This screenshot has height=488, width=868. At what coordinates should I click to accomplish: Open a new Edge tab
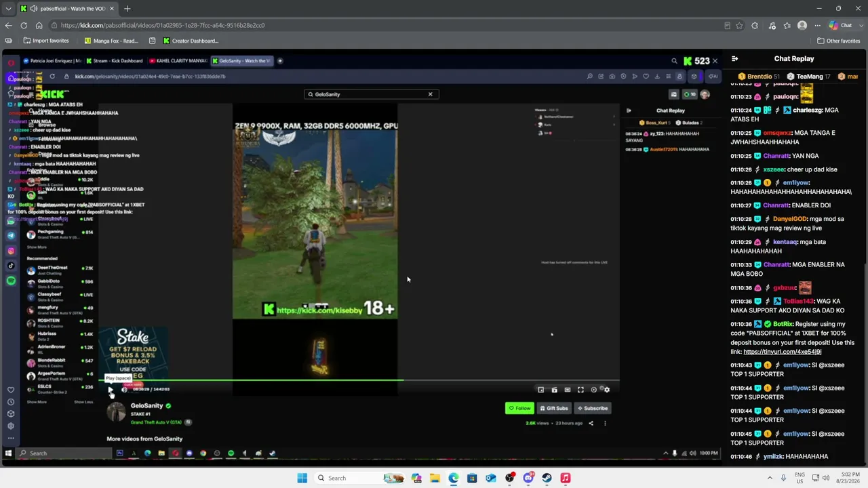click(127, 9)
